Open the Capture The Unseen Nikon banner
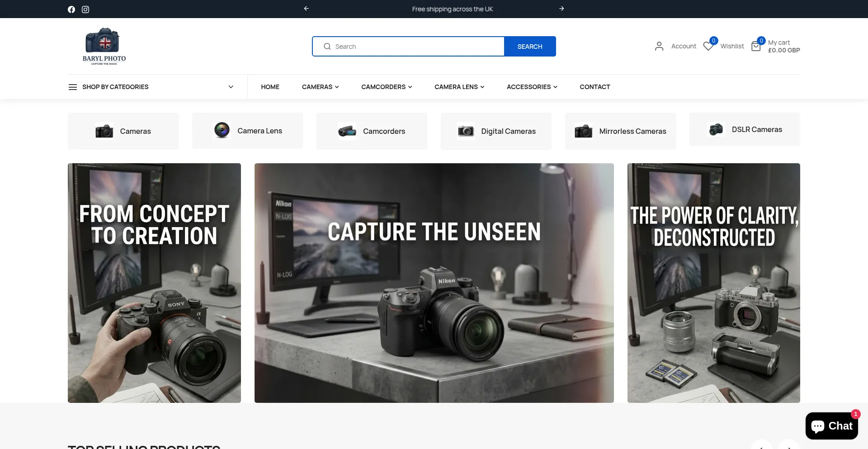The image size is (868, 449). 434,283
